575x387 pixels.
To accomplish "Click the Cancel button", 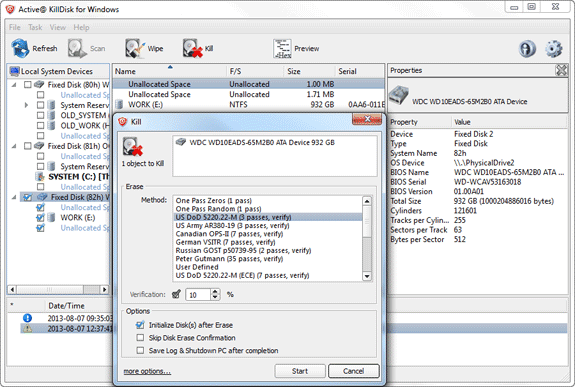I will [x=354, y=371].
